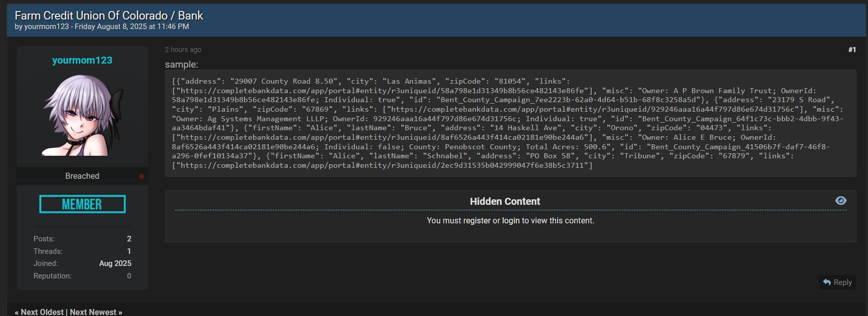Go to the Next Newest thread

click(93, 312)
